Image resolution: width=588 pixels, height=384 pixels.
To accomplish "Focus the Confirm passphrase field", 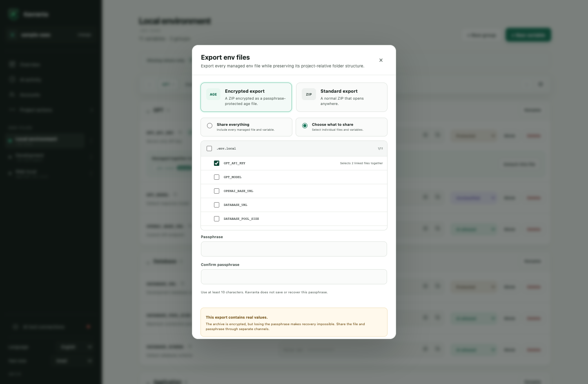I will 294,277.
